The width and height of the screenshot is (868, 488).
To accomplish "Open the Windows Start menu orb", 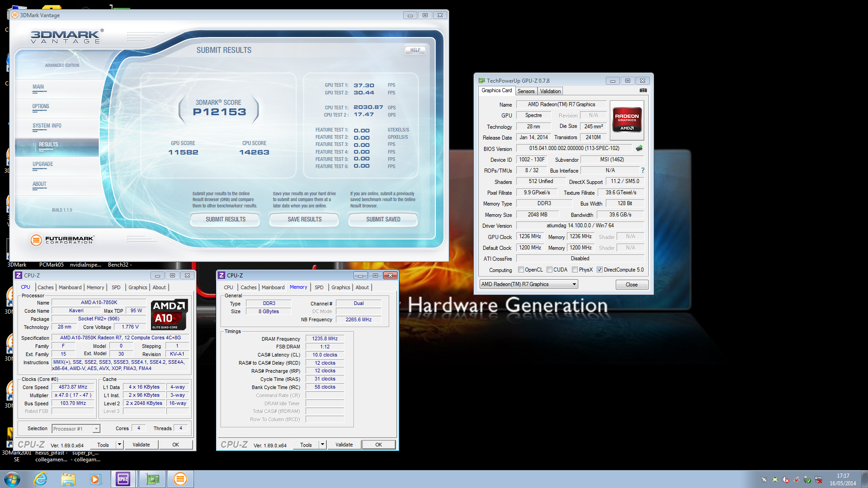I will [x=12, y=479].
